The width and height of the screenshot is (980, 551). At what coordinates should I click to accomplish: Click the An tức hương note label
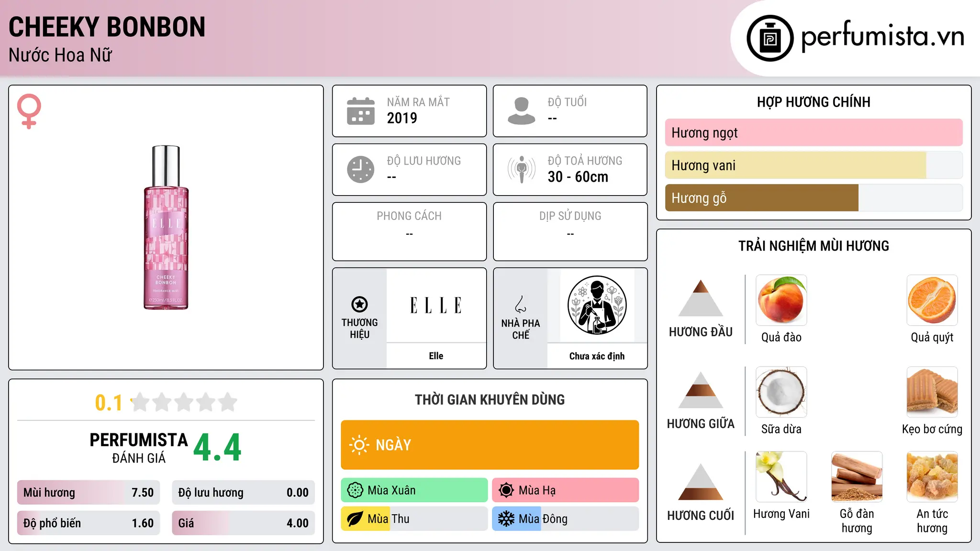(932, 521)
